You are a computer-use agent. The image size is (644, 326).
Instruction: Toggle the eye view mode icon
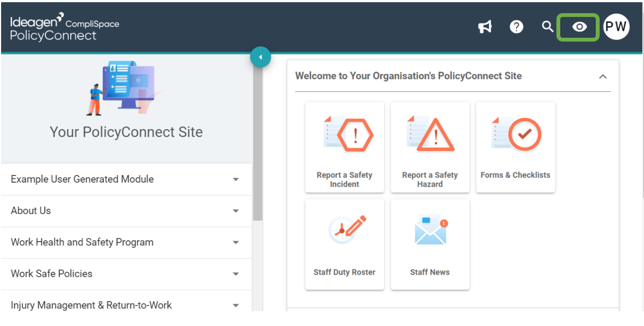(579, 27)
